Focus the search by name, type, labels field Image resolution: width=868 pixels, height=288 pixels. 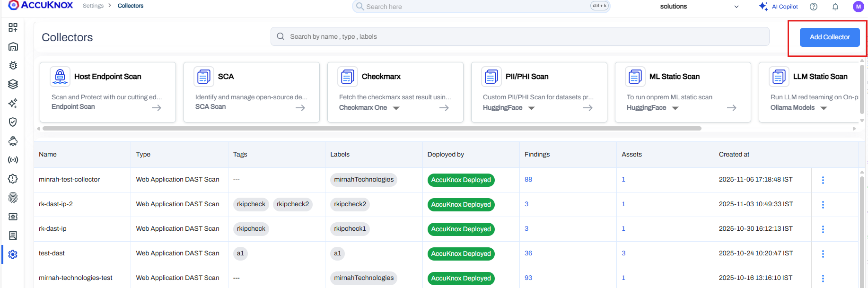(520, 36)
